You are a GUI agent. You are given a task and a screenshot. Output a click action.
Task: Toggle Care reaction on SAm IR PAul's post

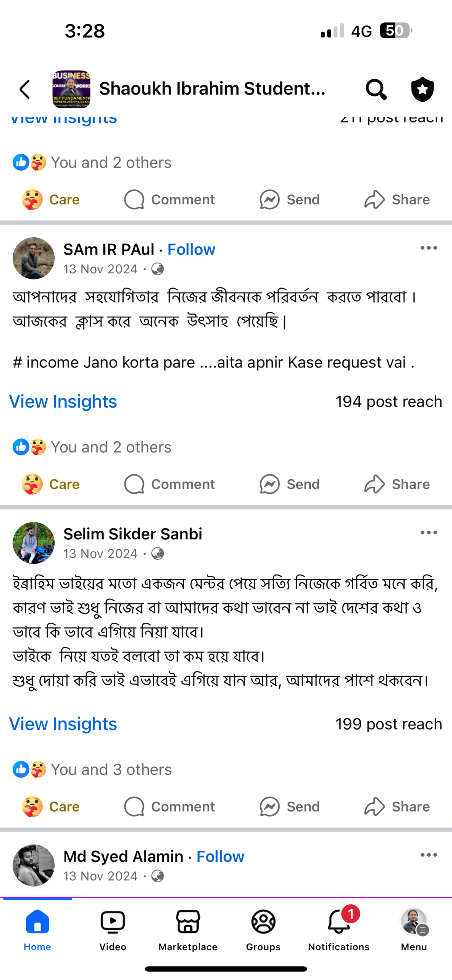pos(51,484)
